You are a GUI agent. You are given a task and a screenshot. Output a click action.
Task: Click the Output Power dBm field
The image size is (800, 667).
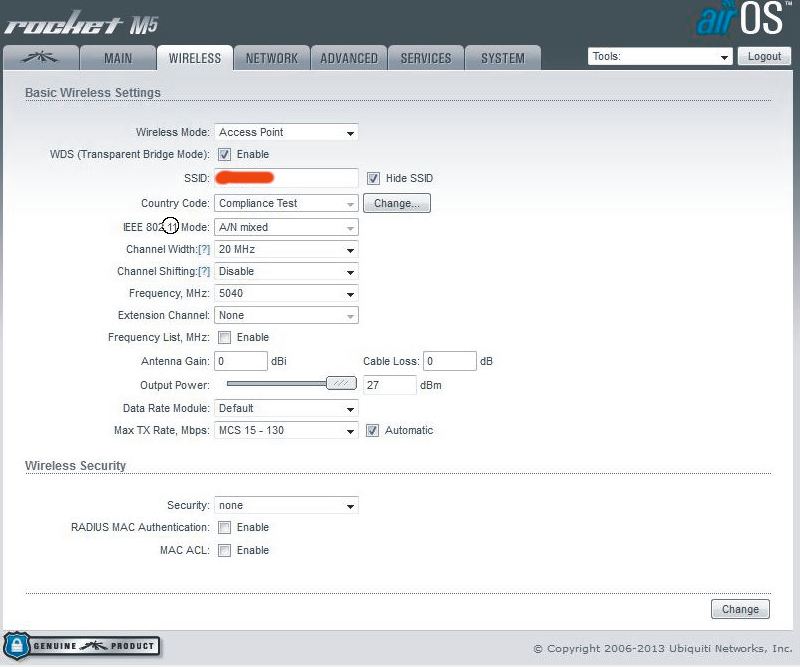click(390, 385)
